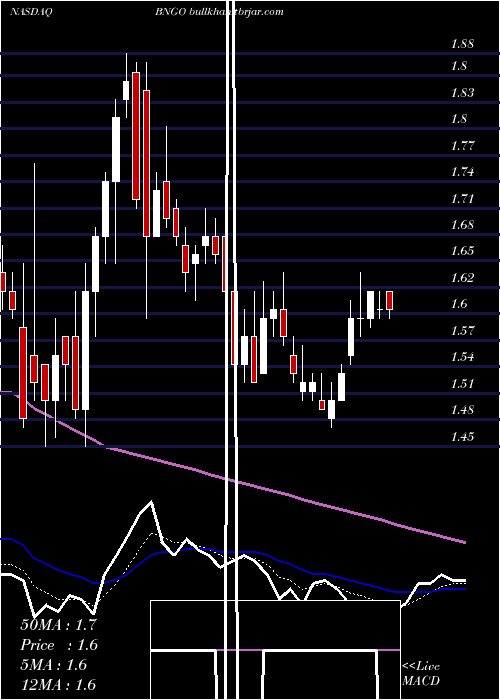Click the BNGO ticker title text
Viewport: 500px width, 700px height.
[x=169, y=12]
